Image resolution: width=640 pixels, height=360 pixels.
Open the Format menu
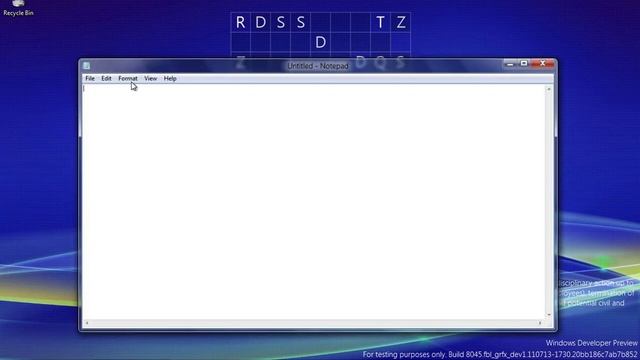128,78
